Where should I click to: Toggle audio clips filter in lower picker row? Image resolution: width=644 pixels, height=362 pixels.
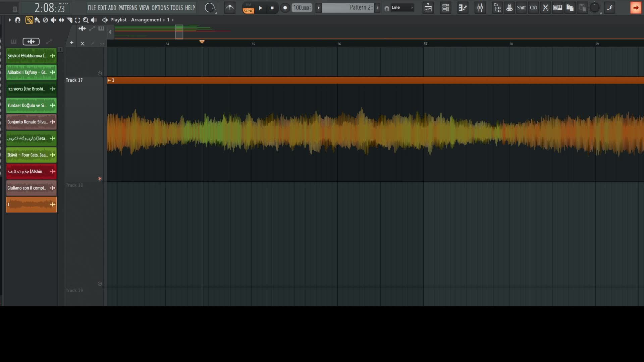click(31, 42)
